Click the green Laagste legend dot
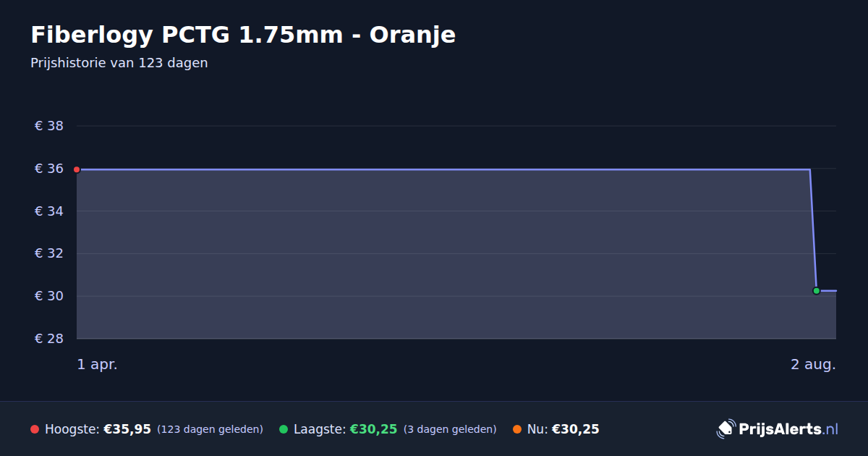 point(284,429)
